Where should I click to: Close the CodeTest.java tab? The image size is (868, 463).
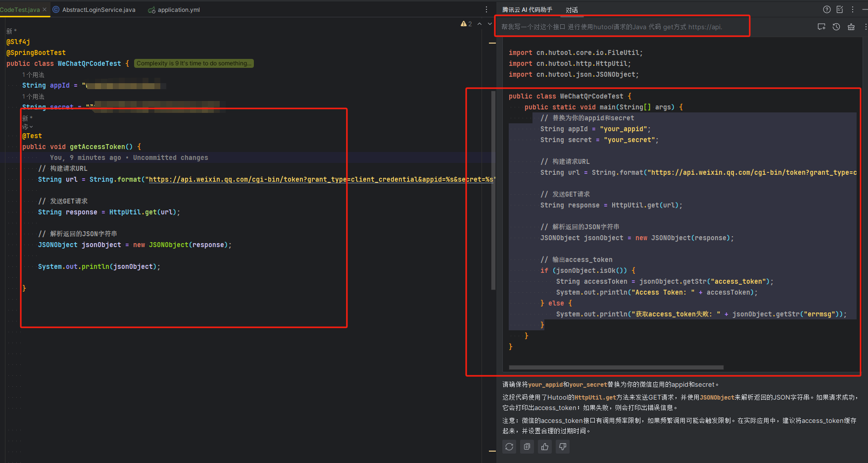(45, 9)
